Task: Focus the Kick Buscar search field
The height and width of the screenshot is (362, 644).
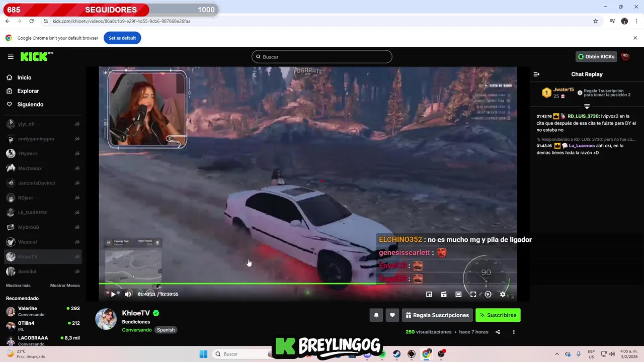Action: (322, 57)
